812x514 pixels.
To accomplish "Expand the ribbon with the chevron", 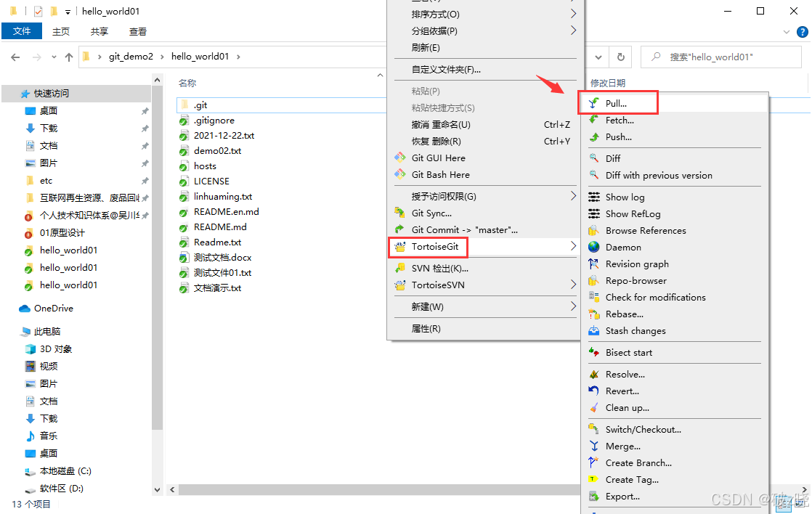I will click(787, 32).
